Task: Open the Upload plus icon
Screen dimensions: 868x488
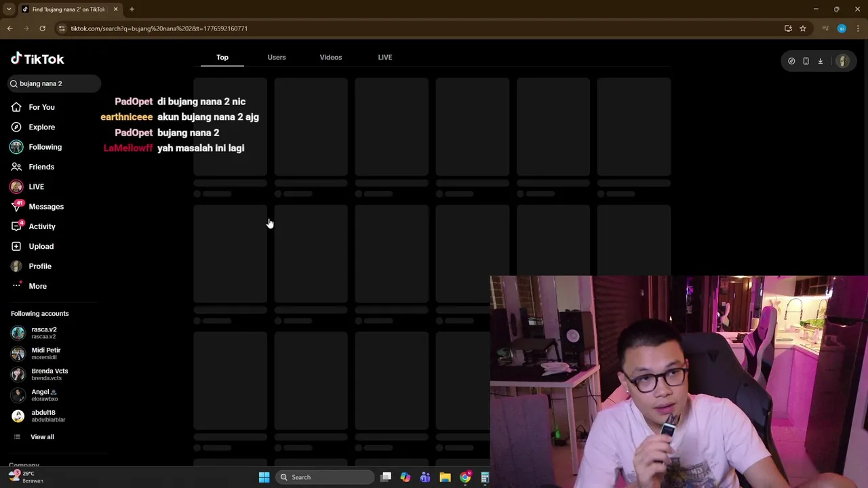Action: pos(16,246)
